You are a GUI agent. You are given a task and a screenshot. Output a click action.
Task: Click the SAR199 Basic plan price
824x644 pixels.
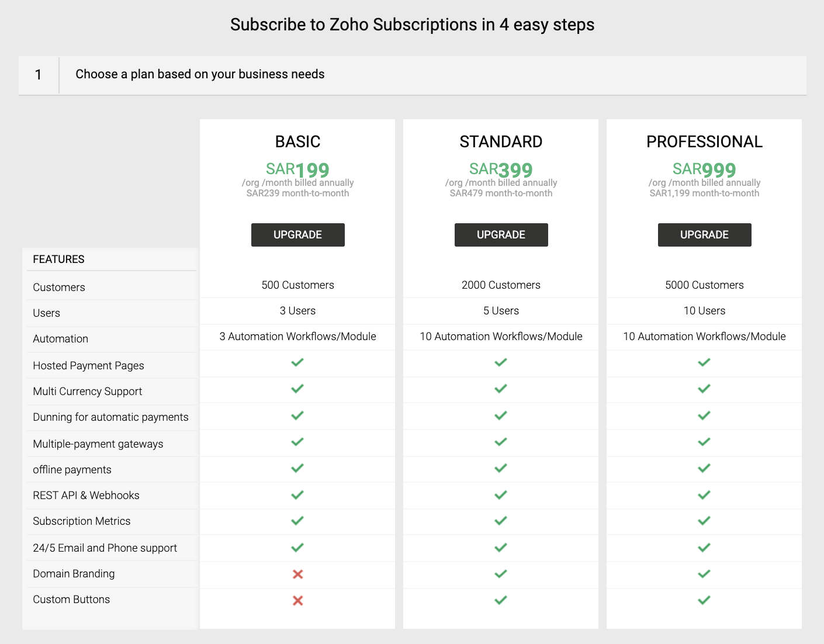coord(297,169)
